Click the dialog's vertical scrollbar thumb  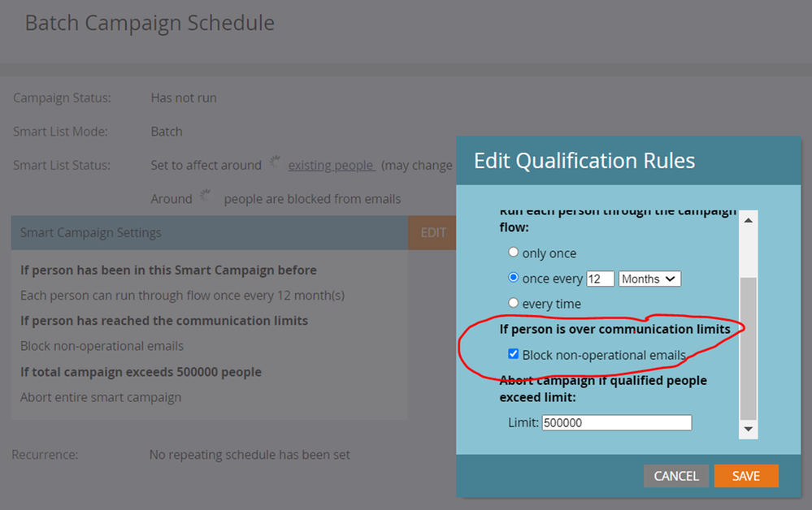click(748, 349)
